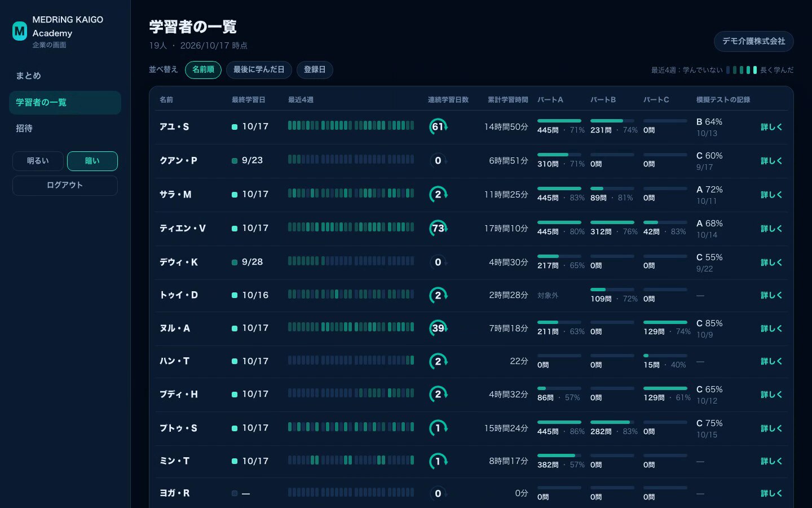
Task: Click the 連続学習日数 column header
Action: tap(448, 100)
